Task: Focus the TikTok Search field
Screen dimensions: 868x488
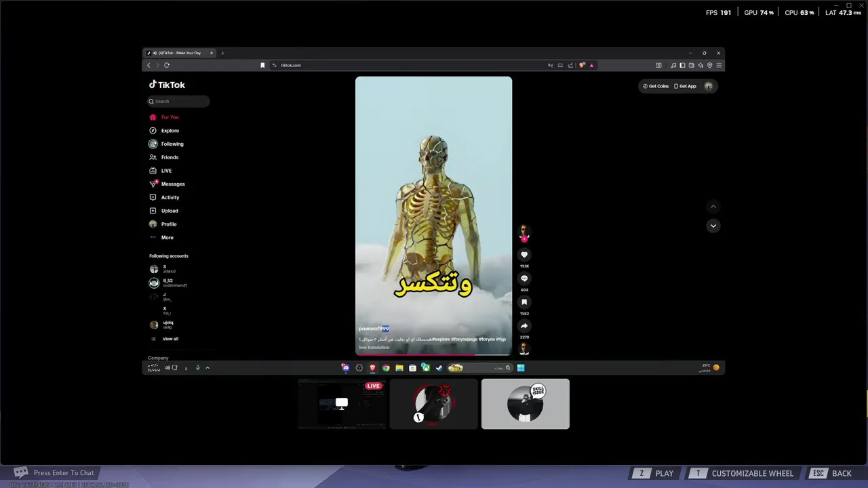Action: pyautogui.click(x=178, y=102)
